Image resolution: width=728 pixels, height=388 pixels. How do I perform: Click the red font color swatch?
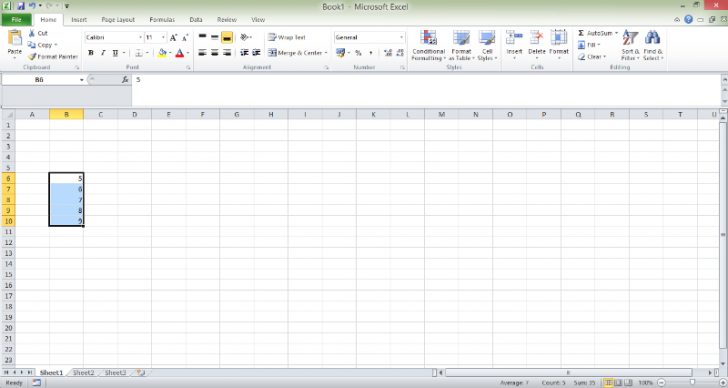click(x=180, y=53)
